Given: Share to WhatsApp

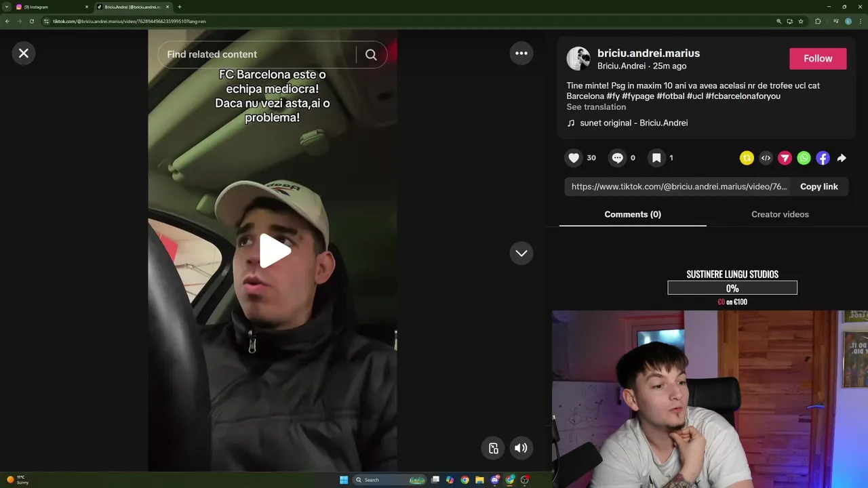Looking at the screenshot, I should [x=804, y=158].
